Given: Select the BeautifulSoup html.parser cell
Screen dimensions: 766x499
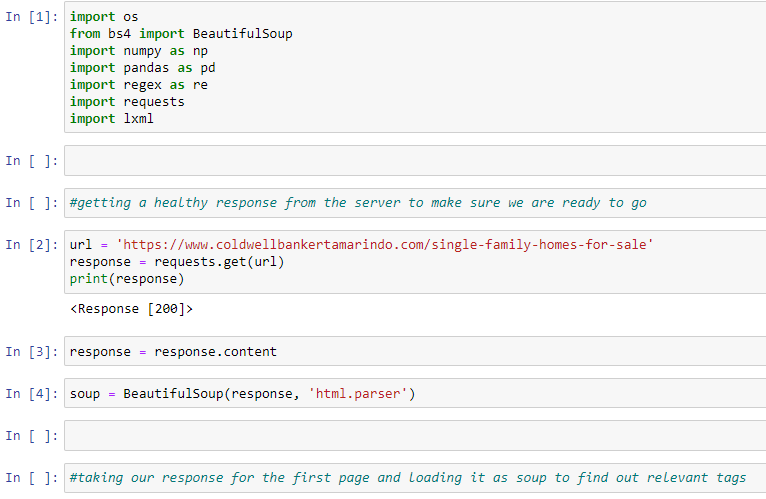Looking at the screenshot, I should [x=415, y=393].
